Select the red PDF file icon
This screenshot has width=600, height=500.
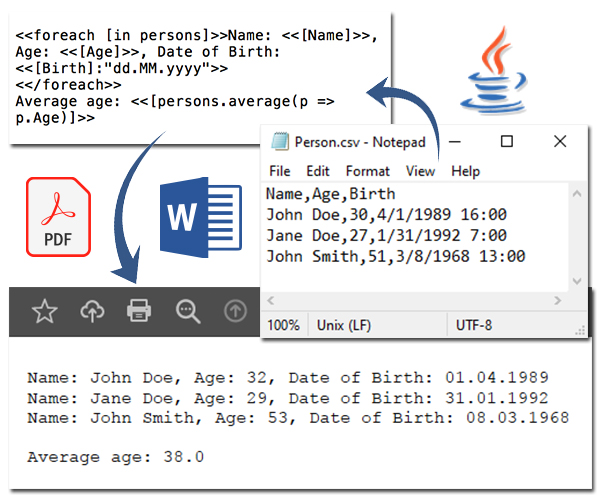57,213
